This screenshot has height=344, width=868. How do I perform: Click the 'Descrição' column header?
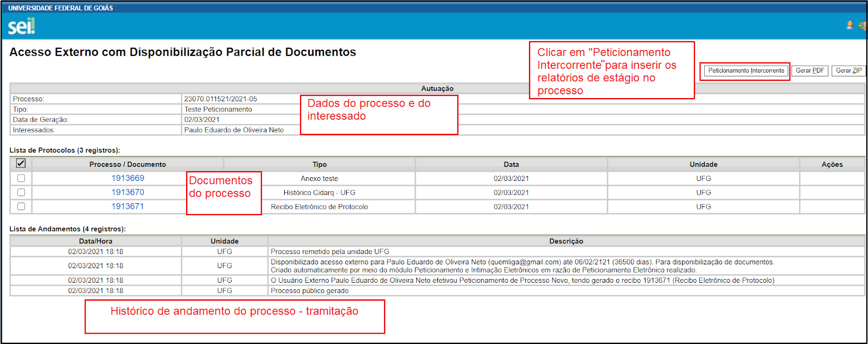coord(566,242)
